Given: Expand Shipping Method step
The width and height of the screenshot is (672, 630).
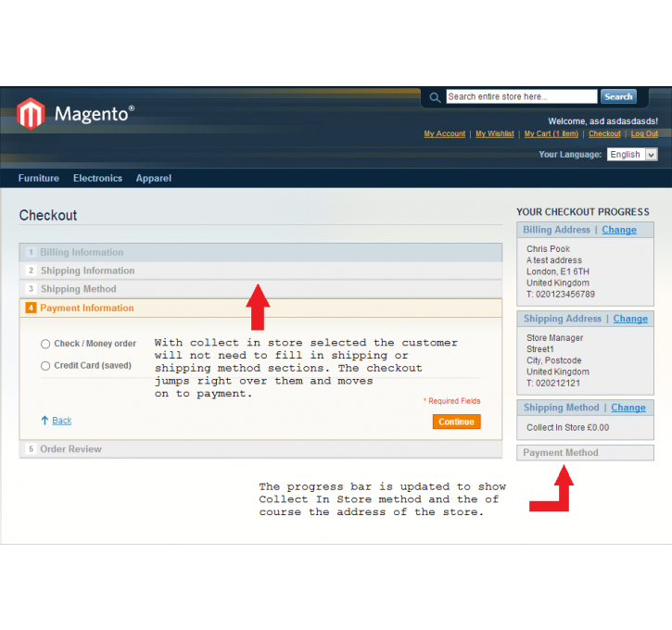Looking at the screenshot, I should pos(260,289).
